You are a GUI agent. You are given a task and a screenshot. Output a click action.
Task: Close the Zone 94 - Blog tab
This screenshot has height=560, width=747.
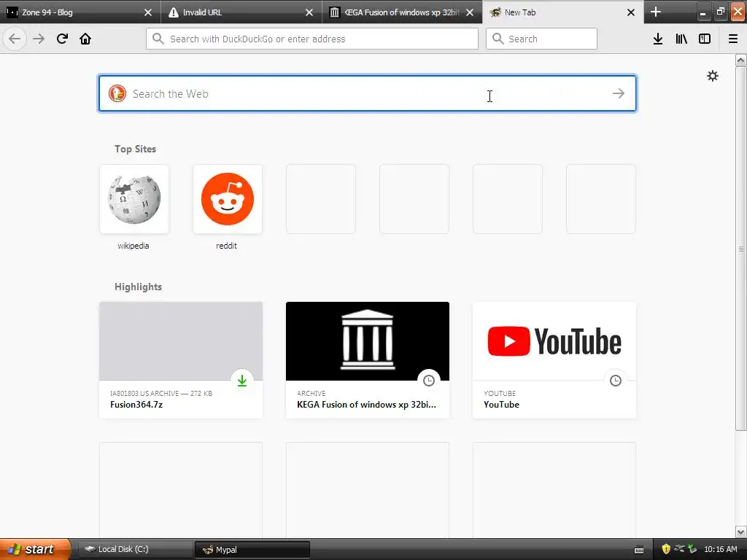[148, 12]
